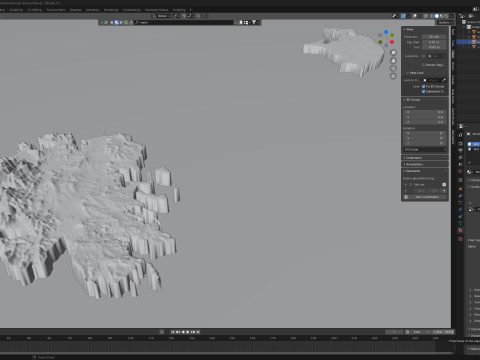Toggle perspective/orthographic grid button
The height and width of the screenshot is (360, 480).
coord(393,76)
